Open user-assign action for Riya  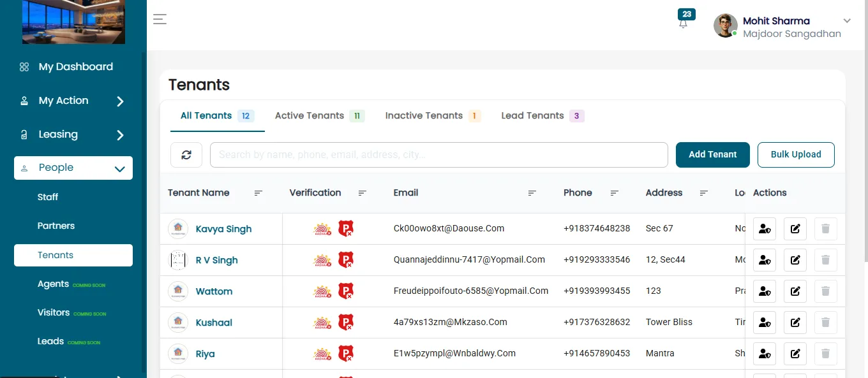pos(765,354)
